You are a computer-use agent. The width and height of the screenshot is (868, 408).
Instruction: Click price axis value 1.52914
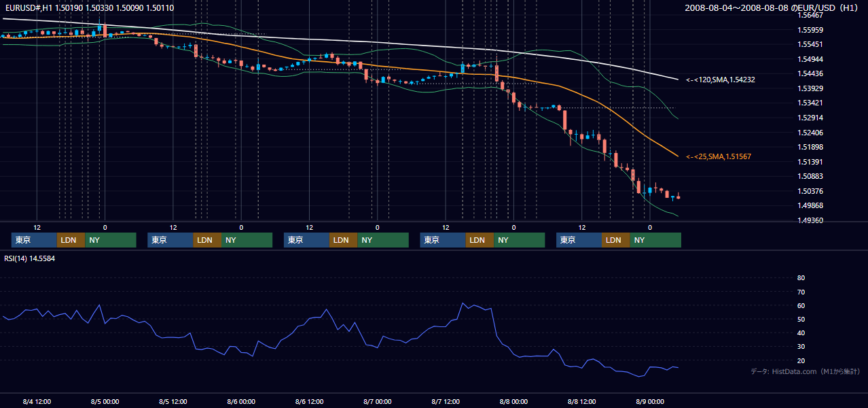click(x=810, y=118)
